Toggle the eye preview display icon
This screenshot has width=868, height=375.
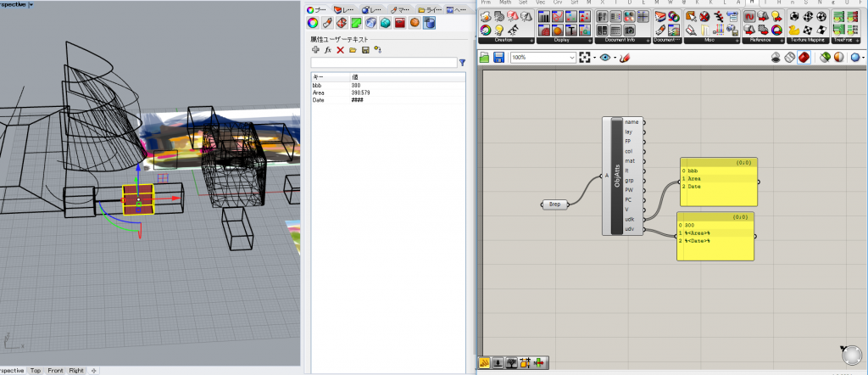tap(605, 58)
